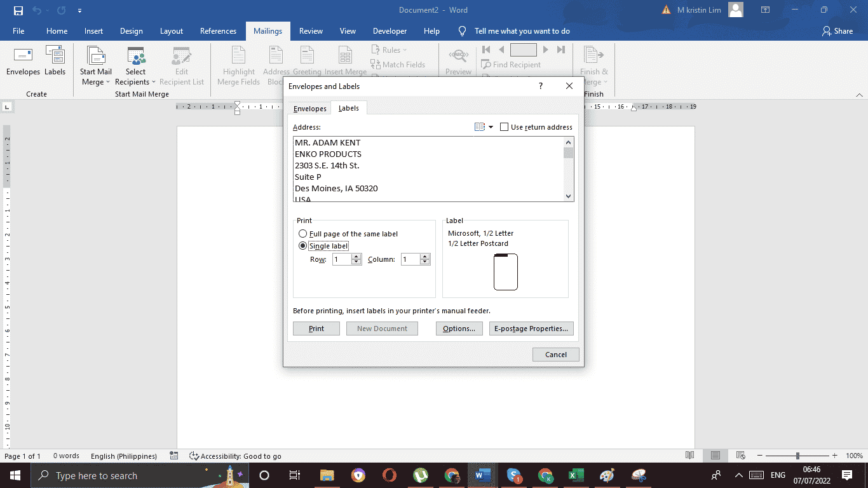This screenshot has height=488, width=868.
Task: Click Match Fields in ribbon
Action: tap(398, 64)
